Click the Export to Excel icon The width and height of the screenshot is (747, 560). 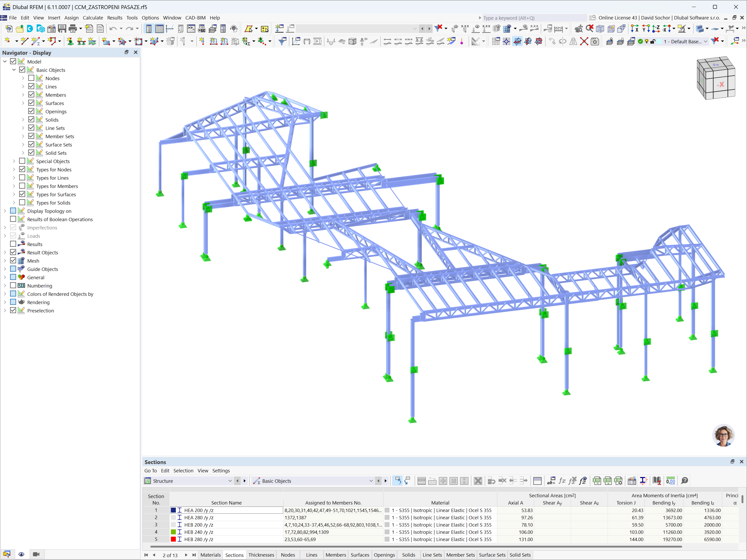point(597,481)
